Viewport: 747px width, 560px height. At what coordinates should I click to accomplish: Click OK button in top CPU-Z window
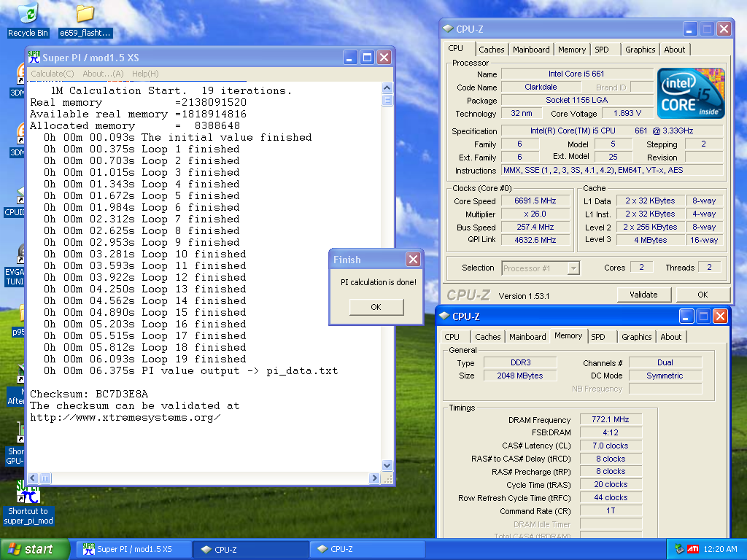coord(703,295)
